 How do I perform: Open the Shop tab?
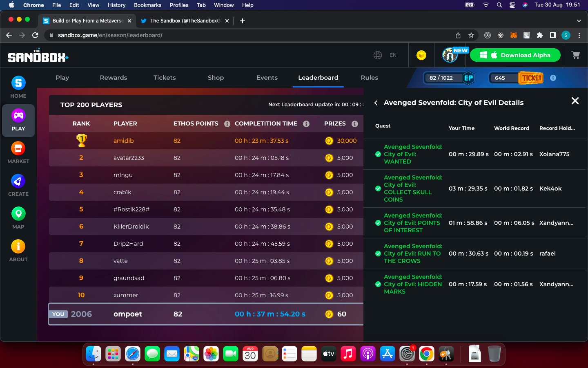click(216, 78)
